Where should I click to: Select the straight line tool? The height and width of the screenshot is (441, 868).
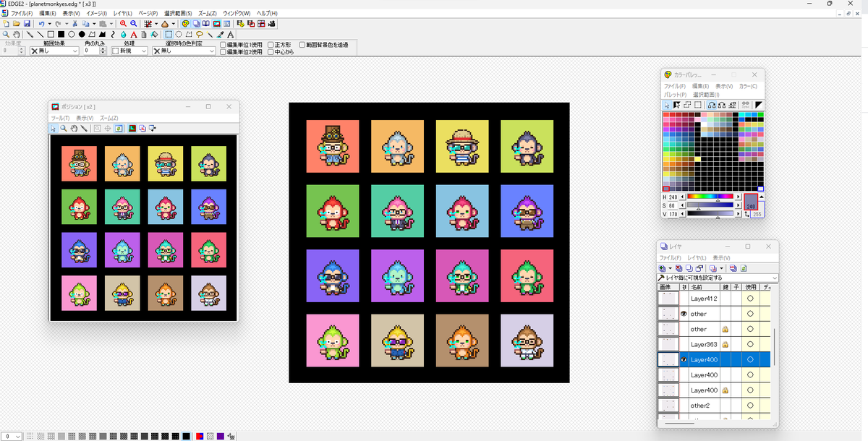pos(41,34)
